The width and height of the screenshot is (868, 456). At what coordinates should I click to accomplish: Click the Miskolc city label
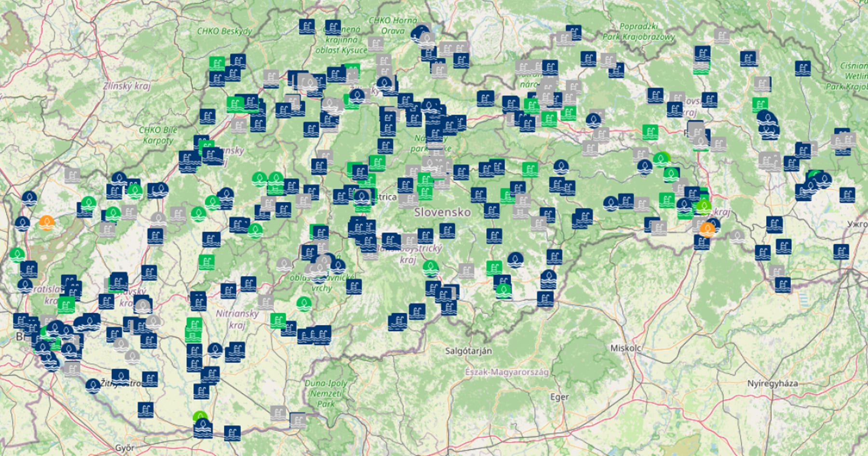[625, 348]
